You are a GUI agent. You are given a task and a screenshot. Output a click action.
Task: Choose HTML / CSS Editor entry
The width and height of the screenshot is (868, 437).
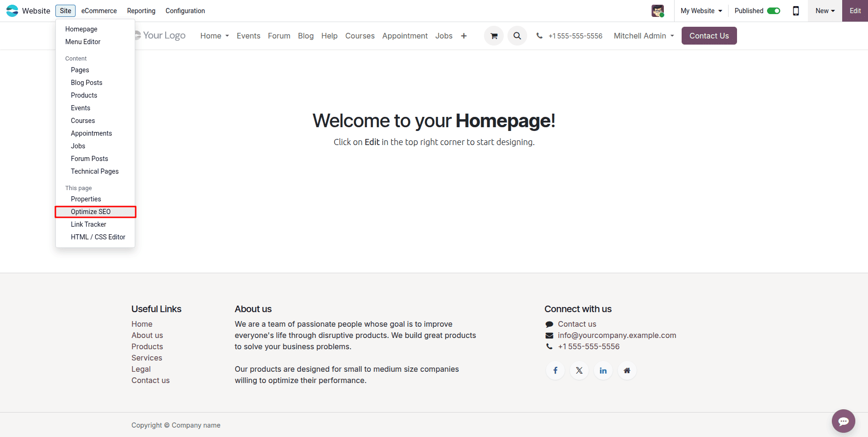pyautogui.click(x=95, y=237)
